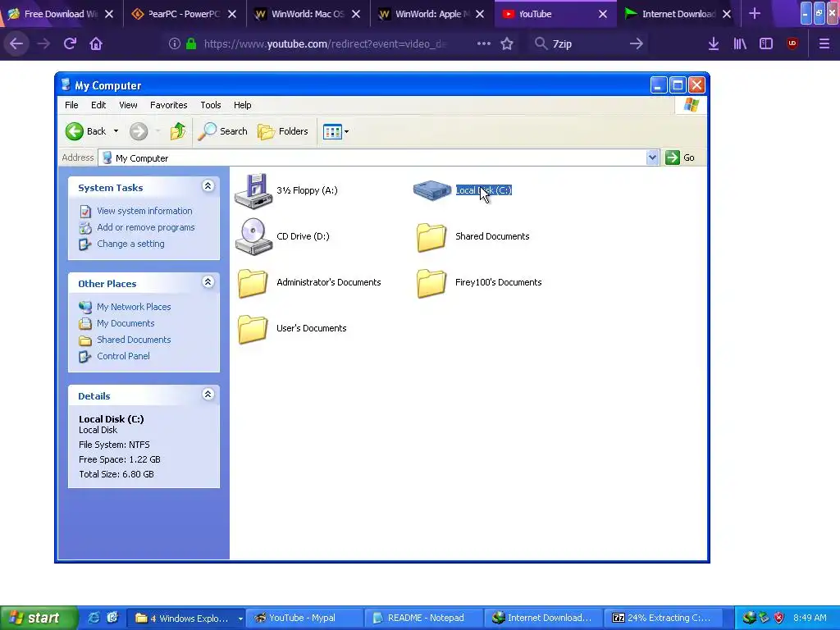Select the Administrator's Documents folder icon
Image resolution: width=840 pixels, height=630 pixels.
[253, 282]
